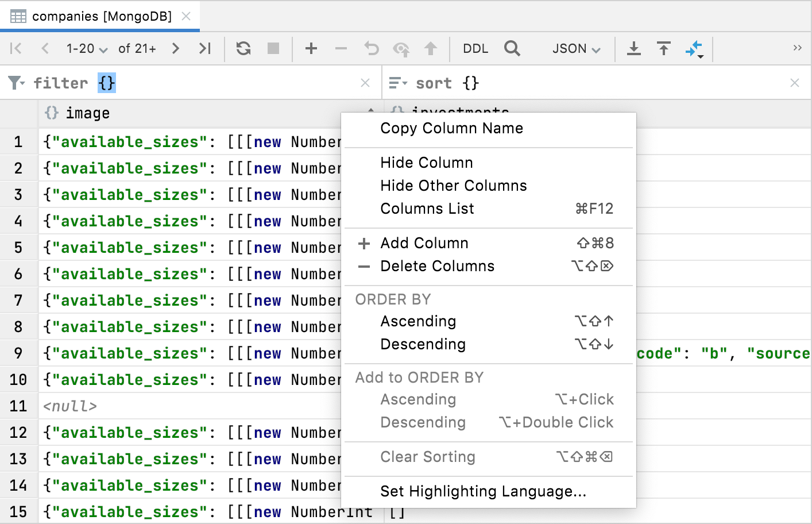Click the DDL button

475,48
